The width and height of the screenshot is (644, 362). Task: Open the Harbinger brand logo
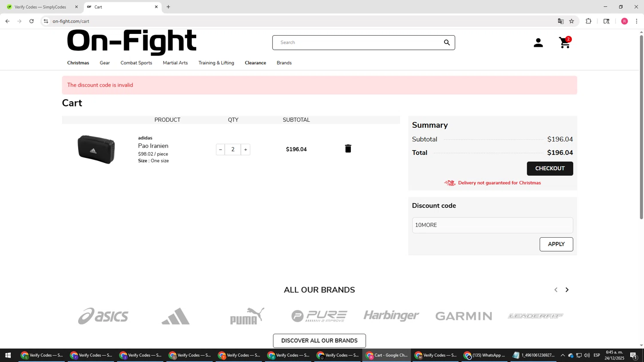click(391, 316)
